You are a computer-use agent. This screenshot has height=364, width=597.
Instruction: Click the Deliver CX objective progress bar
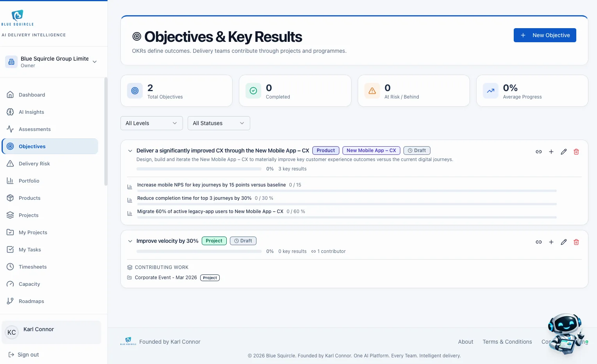(199, 169)
